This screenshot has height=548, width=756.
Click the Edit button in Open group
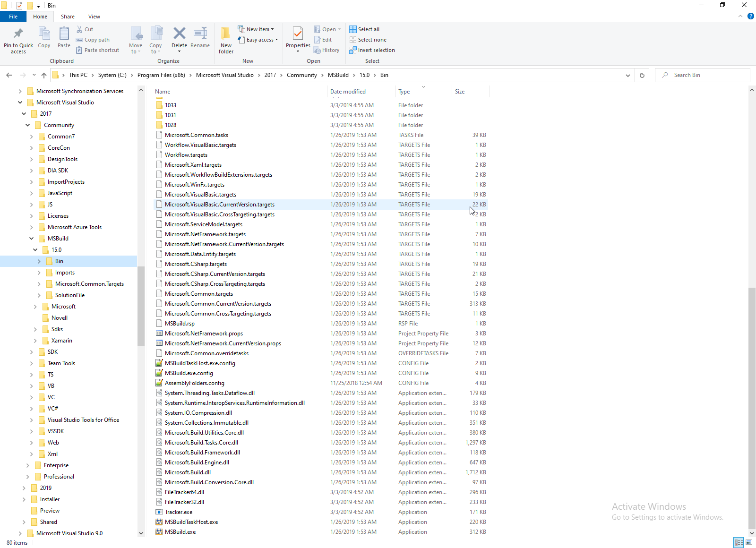[x=323, y=40]
